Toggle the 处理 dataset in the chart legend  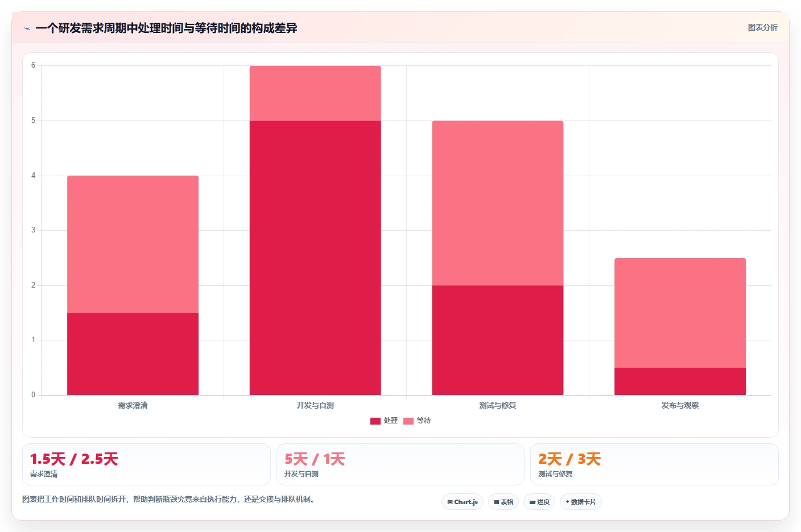pyautogui.click(x=384, y=421)
